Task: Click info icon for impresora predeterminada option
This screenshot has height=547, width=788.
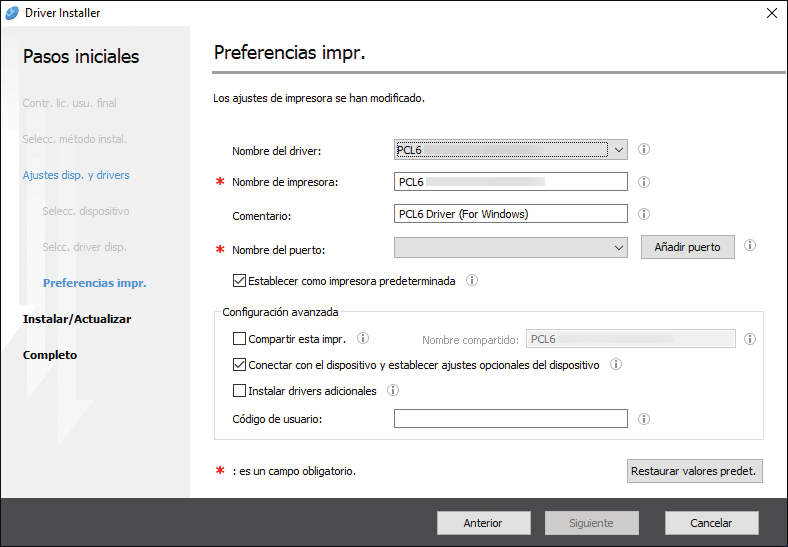Action: (472, 281)
